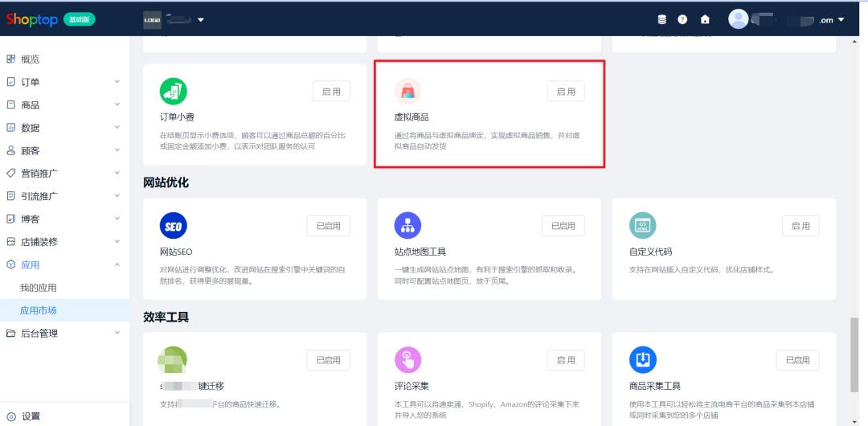Enable the 订单小费 app

pyautogui.click(x=331, y=92)
